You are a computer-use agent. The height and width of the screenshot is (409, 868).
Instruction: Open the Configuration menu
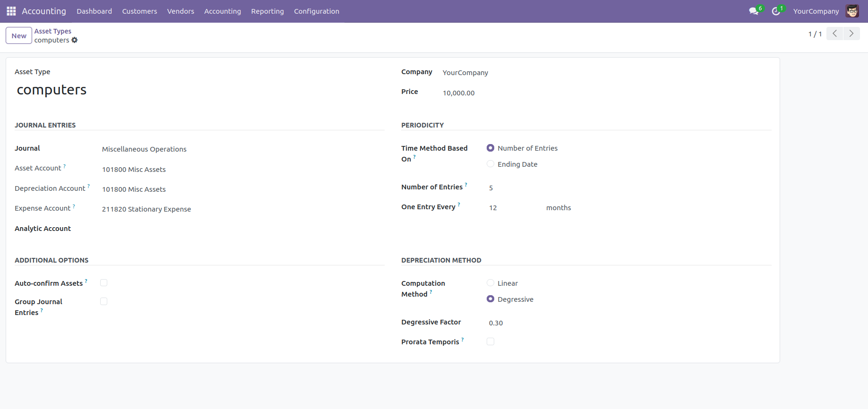tap(317, 11)
